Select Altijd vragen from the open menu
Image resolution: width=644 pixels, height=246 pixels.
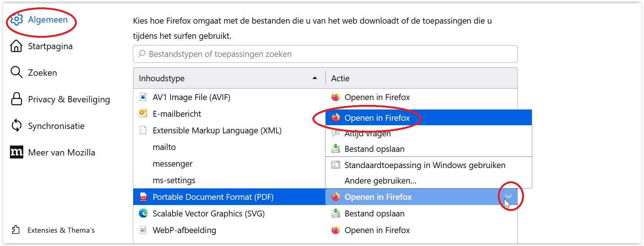tap(367, 133)
